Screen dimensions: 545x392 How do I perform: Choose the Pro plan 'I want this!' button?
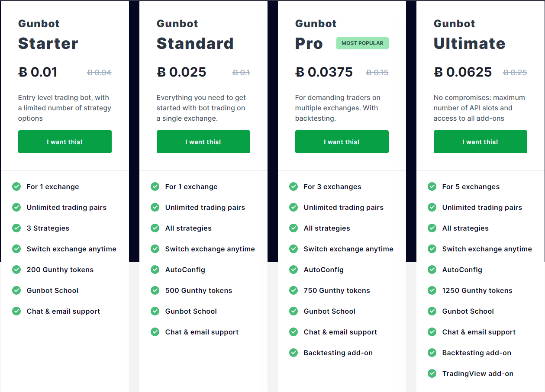click(342, 142)
